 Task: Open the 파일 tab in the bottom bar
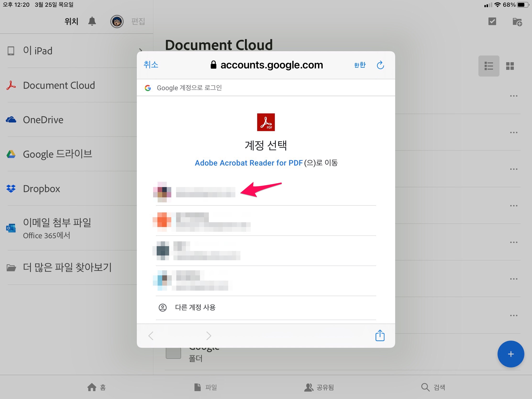pos(206,387)
